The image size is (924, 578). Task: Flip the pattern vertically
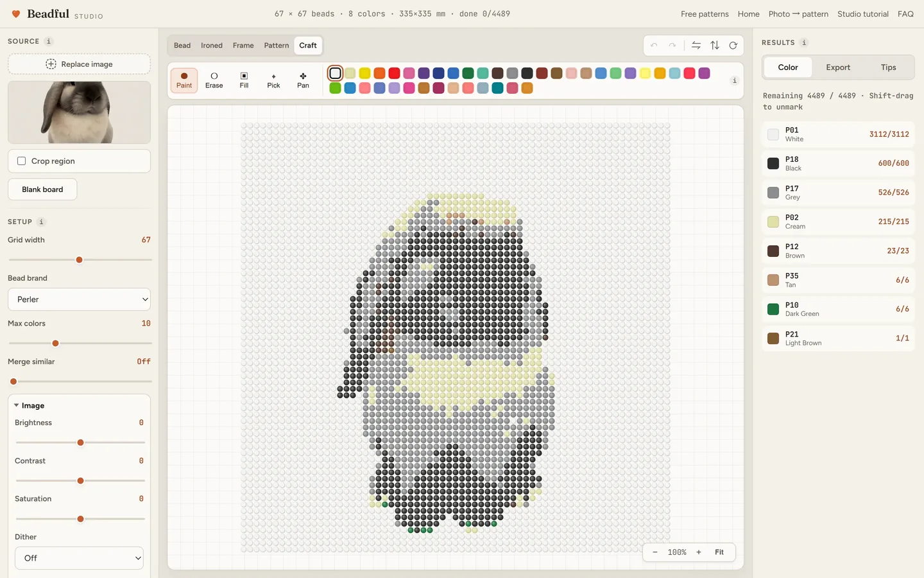click(715, 46)
